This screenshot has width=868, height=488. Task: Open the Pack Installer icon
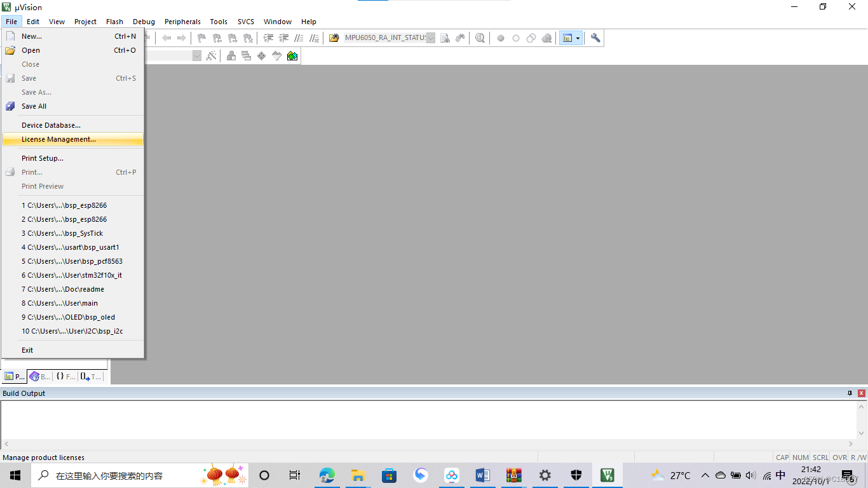[292, 56]
